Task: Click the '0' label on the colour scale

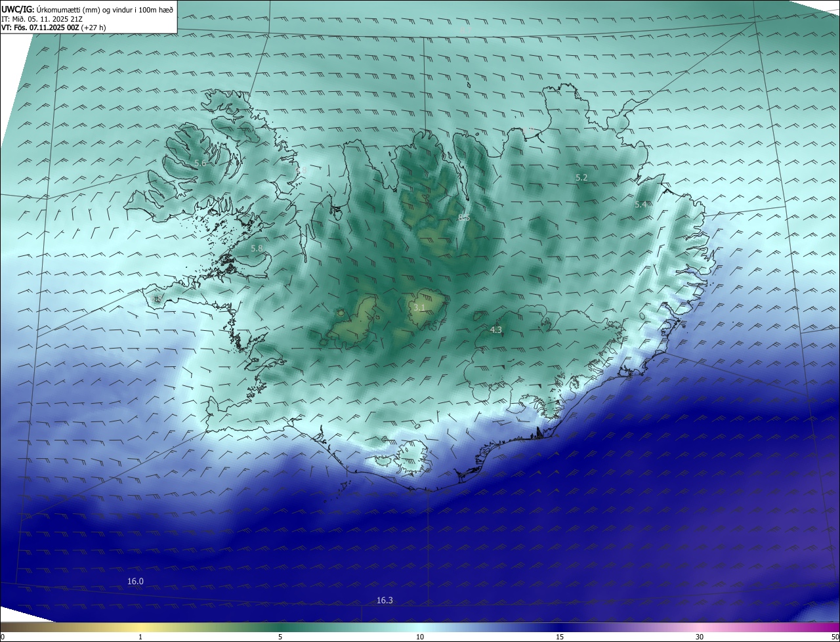Action: (3, 637)
